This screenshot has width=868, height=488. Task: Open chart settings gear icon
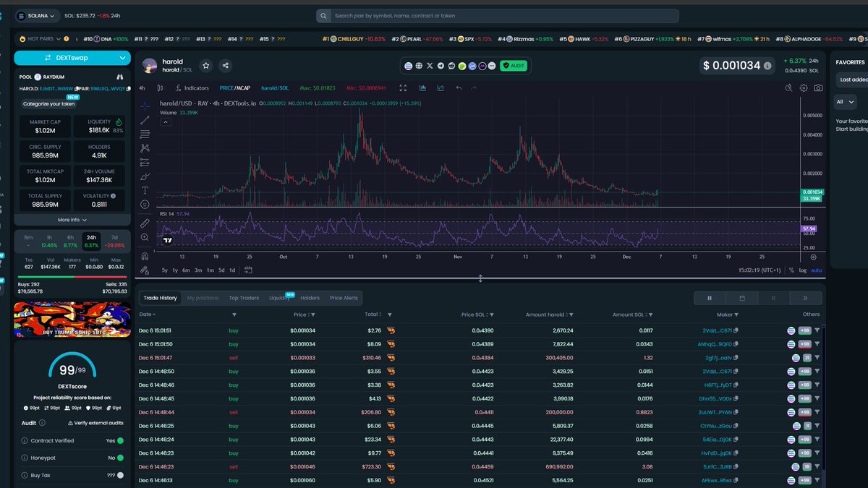click(804, 88)
